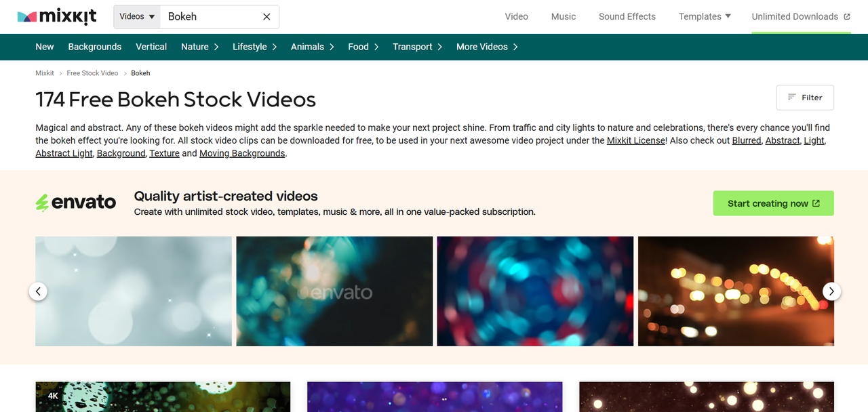
Task: Expand the Food category menu
Action: click(363, 47)
